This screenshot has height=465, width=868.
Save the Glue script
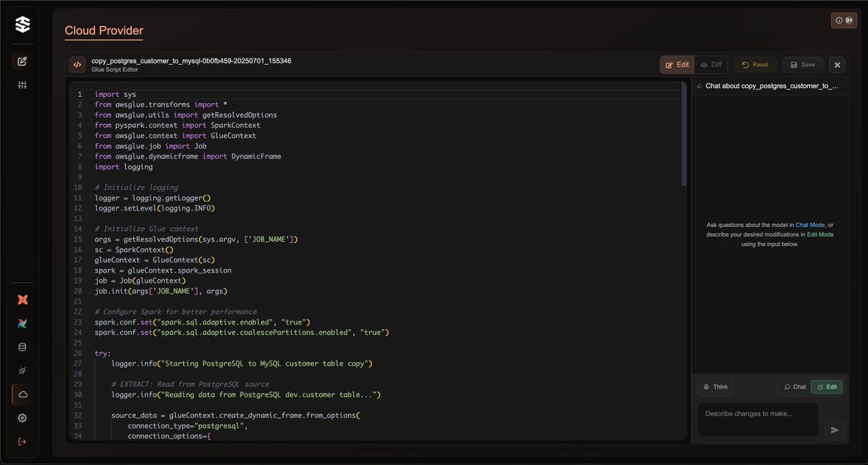[803, 65]
